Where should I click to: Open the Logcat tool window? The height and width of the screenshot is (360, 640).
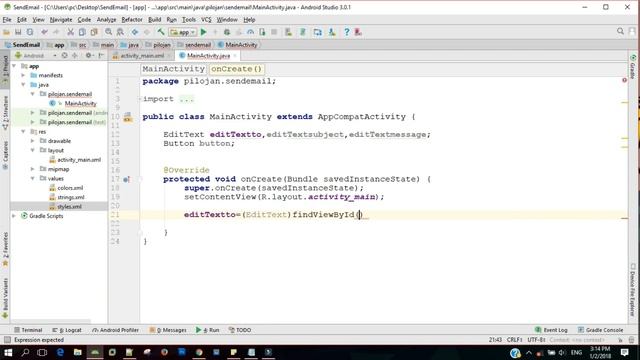67,330
